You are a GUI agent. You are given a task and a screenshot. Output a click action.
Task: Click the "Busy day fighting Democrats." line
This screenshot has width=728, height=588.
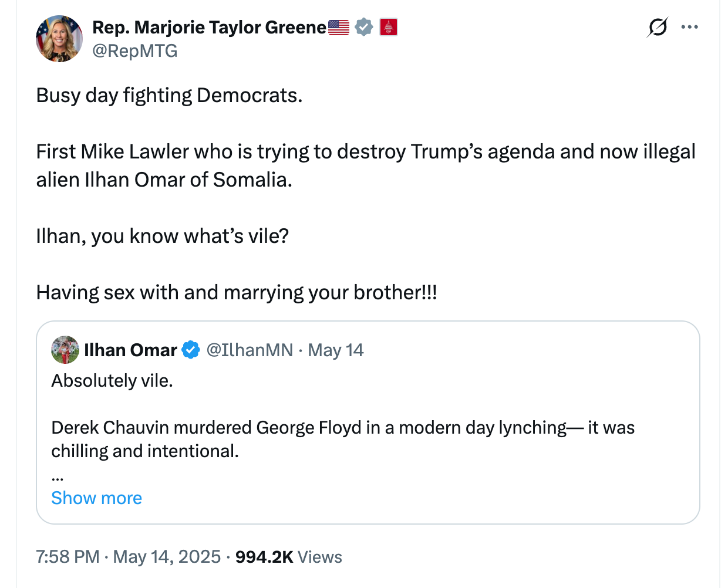click(x=169, y=95)
